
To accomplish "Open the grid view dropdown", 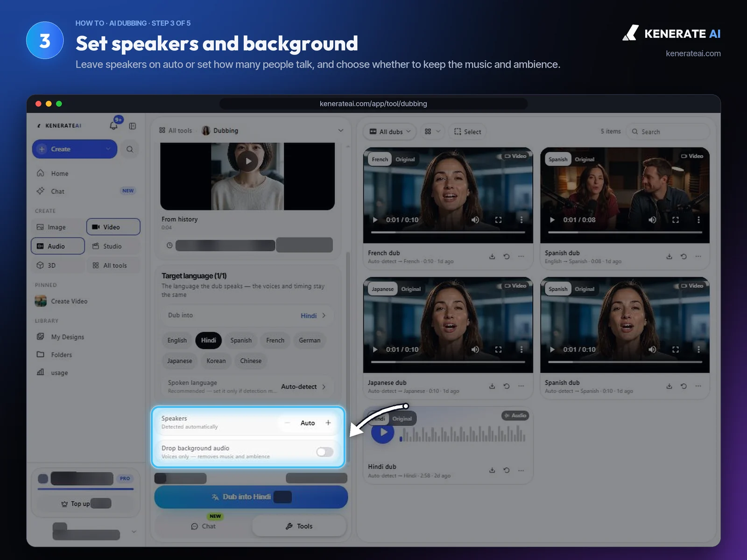I will pyautogui.click(x=432, y=132).
